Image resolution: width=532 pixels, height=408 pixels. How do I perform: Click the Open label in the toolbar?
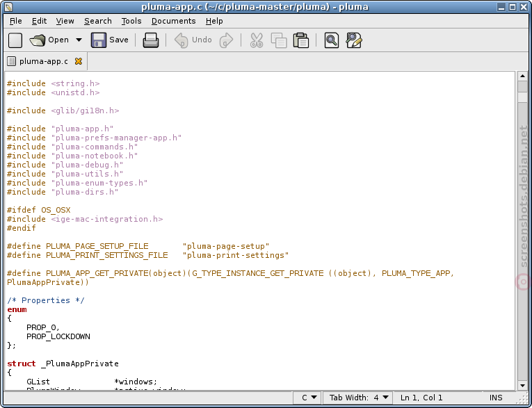pyautogui.click(x=58, y=40)
